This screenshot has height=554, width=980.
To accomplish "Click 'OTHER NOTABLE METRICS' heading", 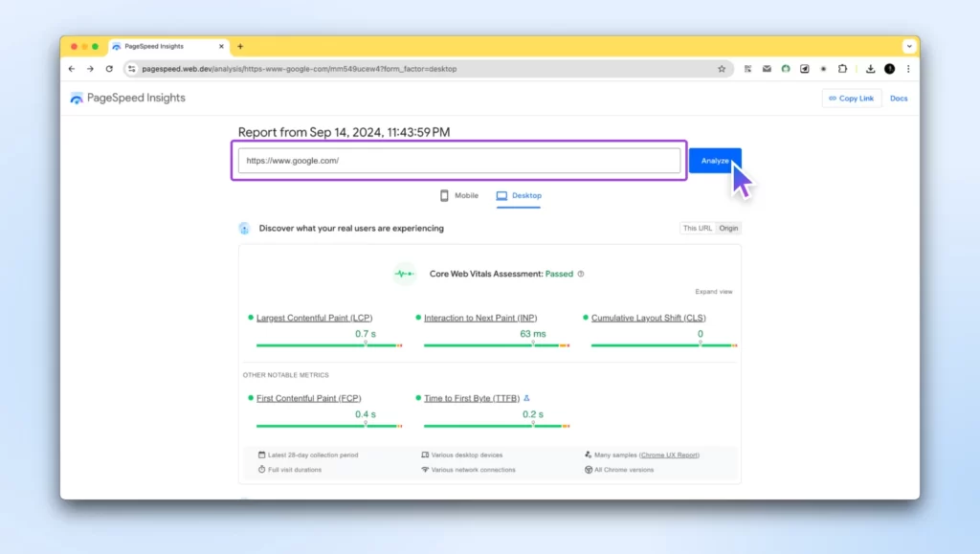I will [285, 375].
